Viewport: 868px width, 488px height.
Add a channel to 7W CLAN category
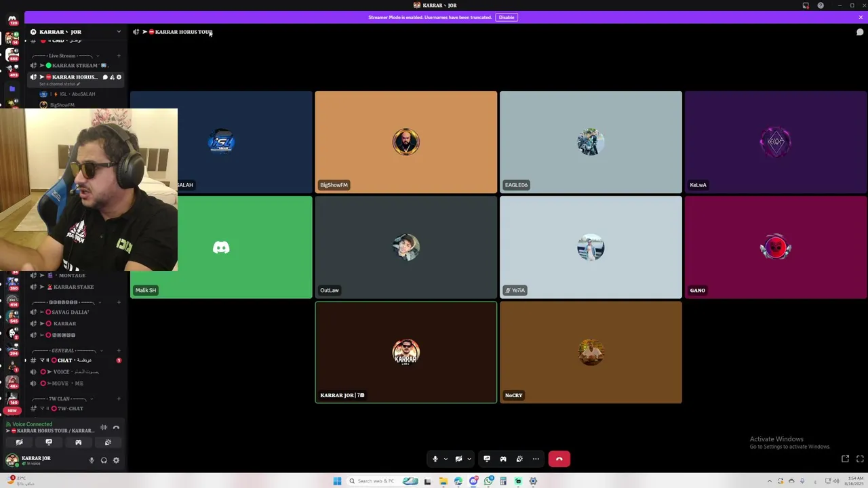coord(119,399)
